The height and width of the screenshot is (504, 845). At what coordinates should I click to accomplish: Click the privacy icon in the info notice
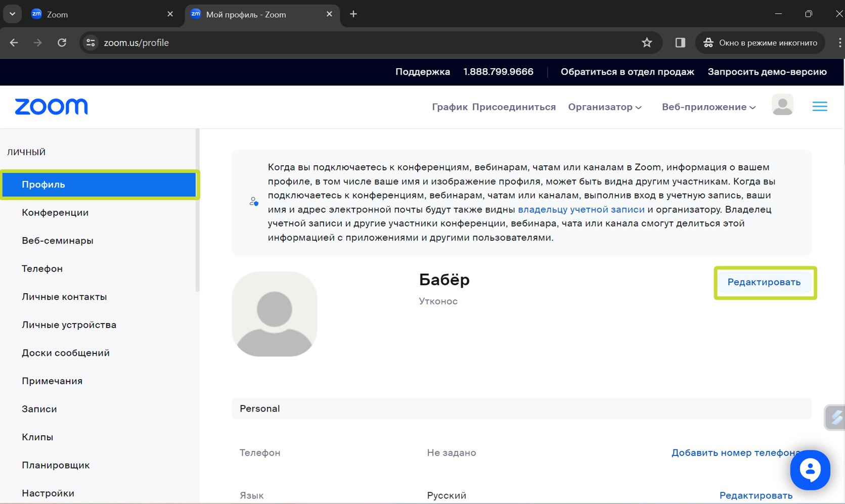pyautogui.click(x=254, y=202)
